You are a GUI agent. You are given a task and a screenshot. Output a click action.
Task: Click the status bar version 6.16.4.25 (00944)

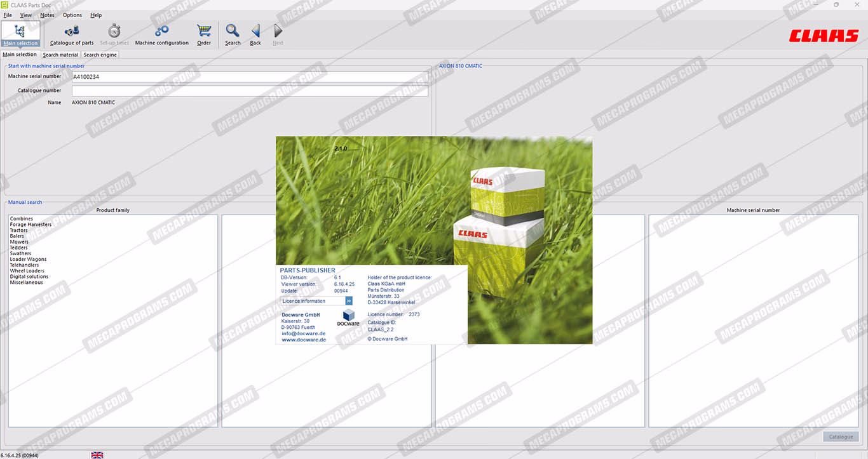point(20,455)
